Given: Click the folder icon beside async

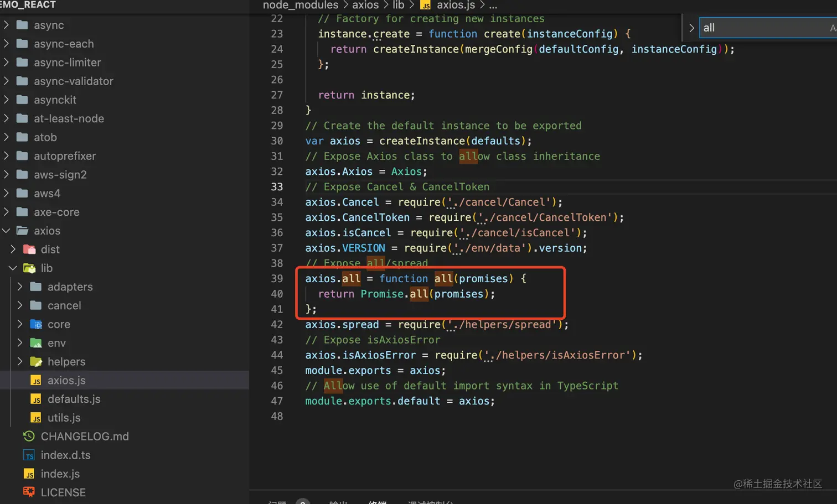Looking at the screenshot, I should point(22,25).
